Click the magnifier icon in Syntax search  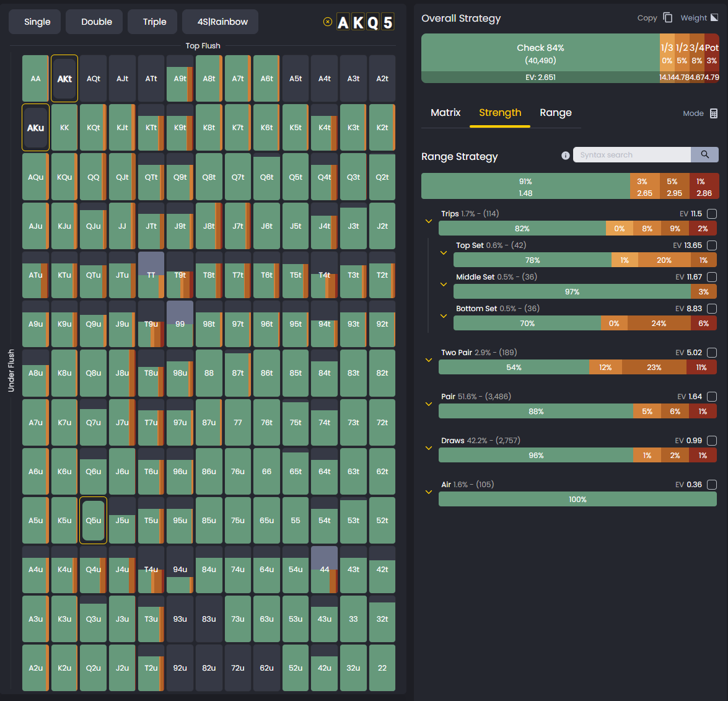pyautogui.click(x=705, y=154)
